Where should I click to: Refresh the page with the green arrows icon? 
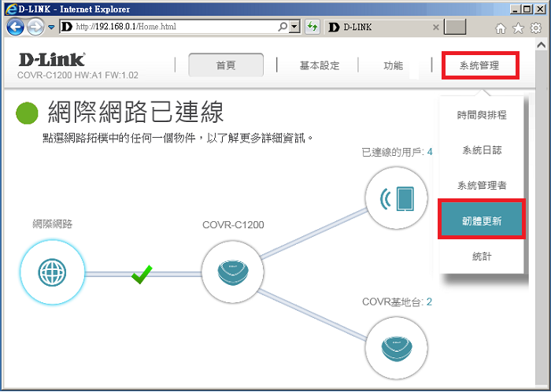click(312, 27)
